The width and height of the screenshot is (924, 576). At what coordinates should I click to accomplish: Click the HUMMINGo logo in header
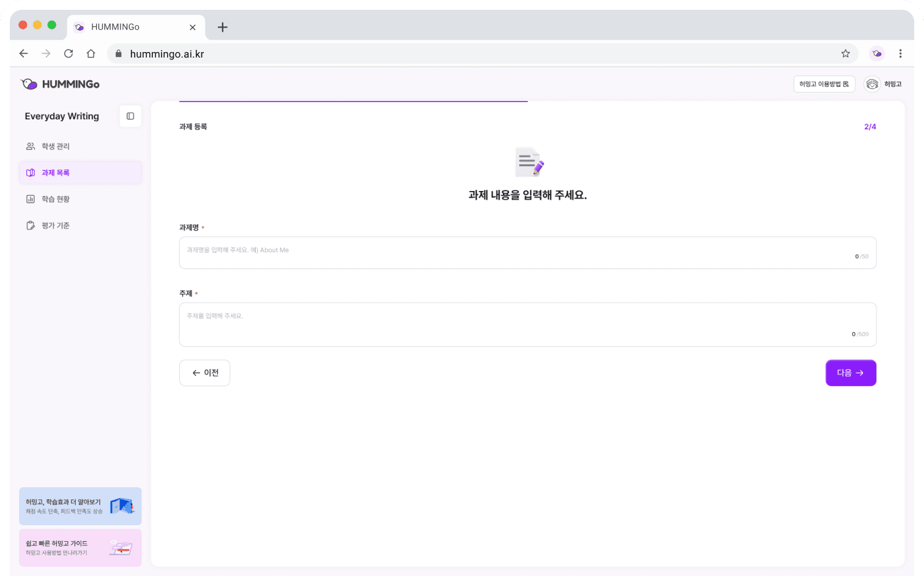pyautogui.click(x=60, y=84)
